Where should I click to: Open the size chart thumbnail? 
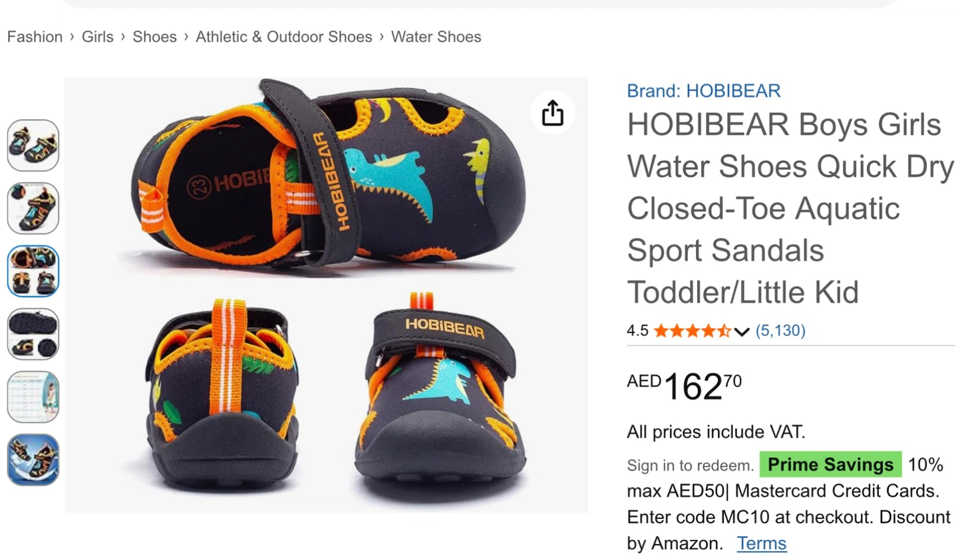pyautogui.click(x=33, y=397)
